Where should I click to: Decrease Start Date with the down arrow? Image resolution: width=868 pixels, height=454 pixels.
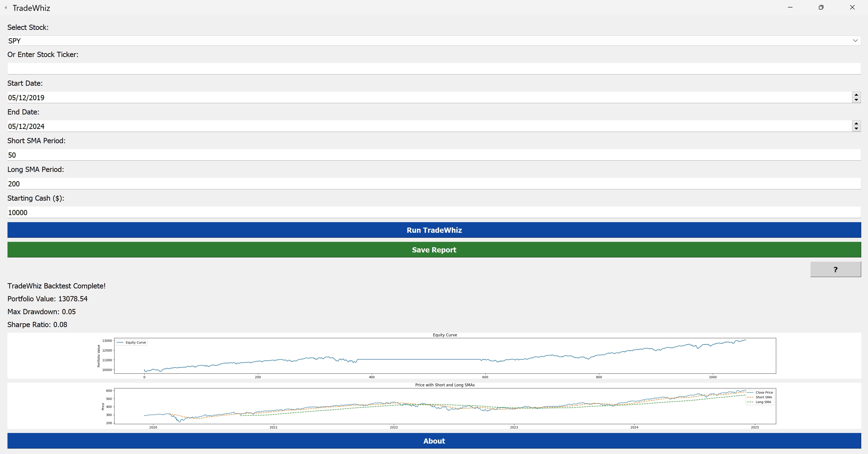(x=856, y=100)
